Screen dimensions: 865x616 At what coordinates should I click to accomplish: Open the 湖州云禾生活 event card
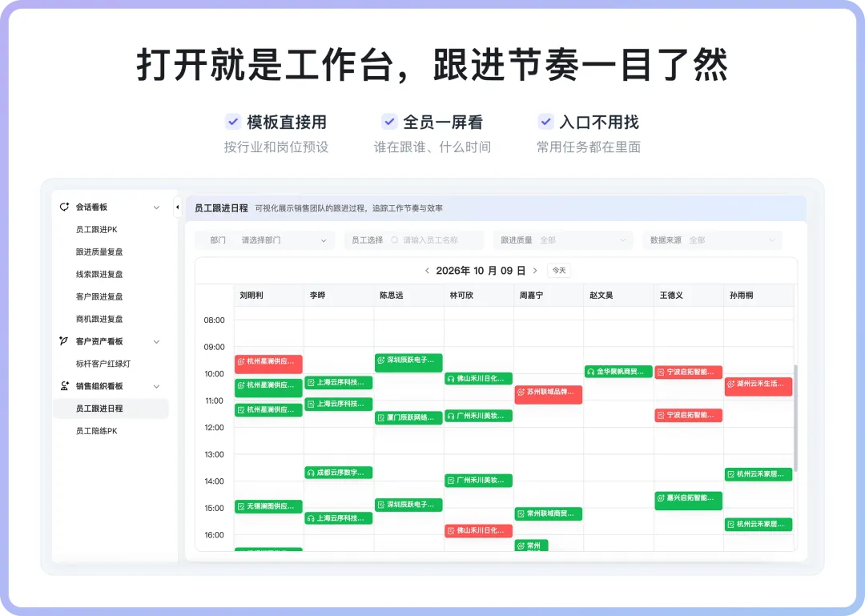point(759,386)
